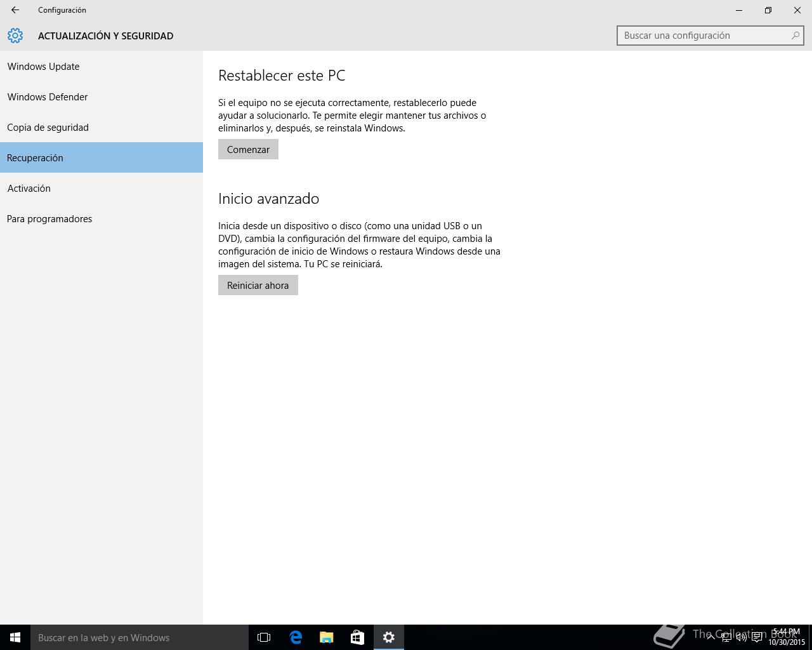
Task: Open the volume control tray icon
Action: 741,637
